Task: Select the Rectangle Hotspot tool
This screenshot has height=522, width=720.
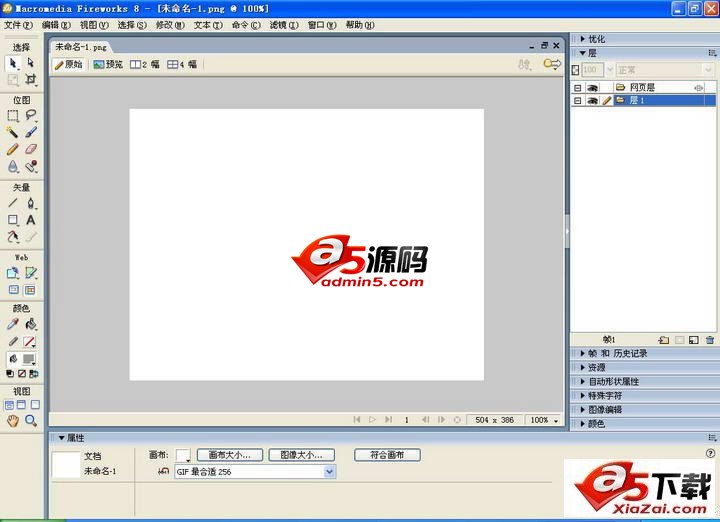Action: (x=13, y=273)
